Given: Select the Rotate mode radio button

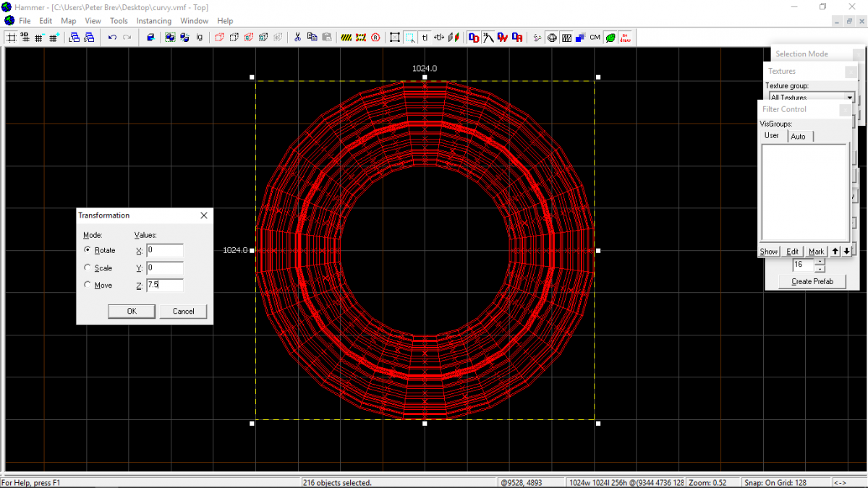Looking at the screenshot, I should pyautogui.click(x=88, y=250).
